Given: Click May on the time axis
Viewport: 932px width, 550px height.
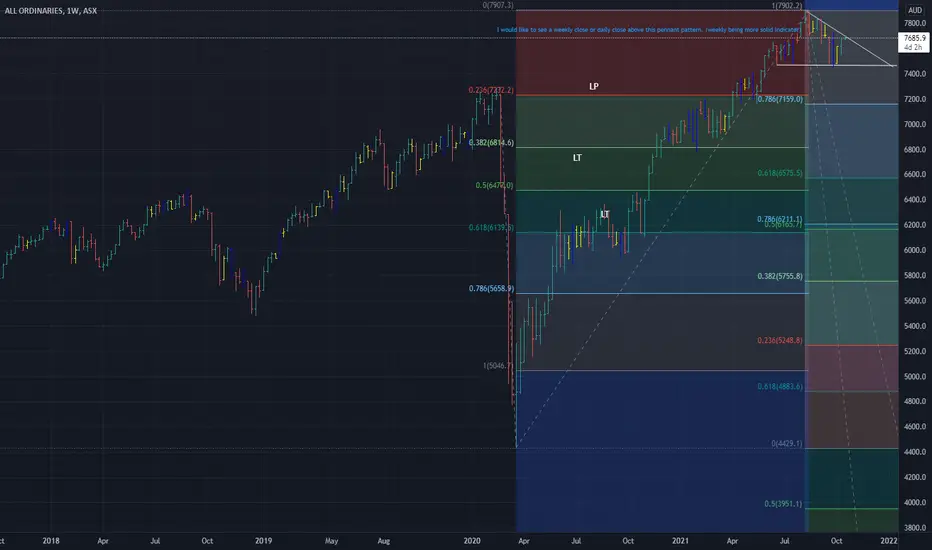Looking at the screenshot, I should coord(331,540).
